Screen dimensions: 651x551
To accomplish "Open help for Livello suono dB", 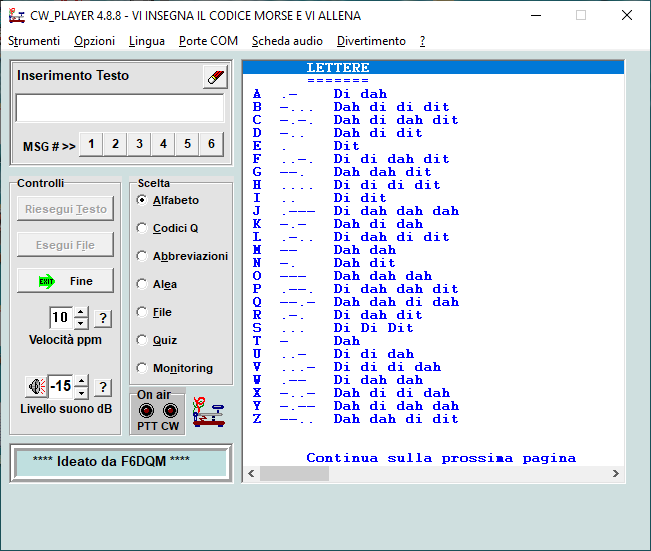I will (103, 387).
